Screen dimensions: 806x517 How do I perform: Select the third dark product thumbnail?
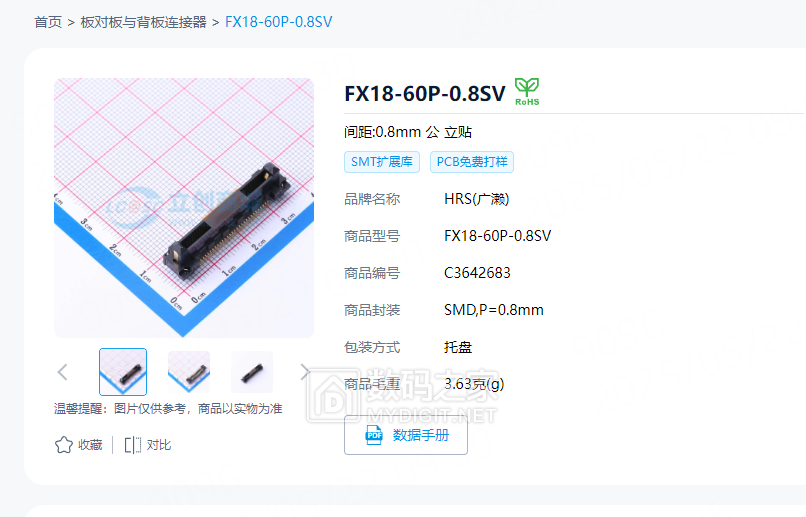(x=252, y=372)
